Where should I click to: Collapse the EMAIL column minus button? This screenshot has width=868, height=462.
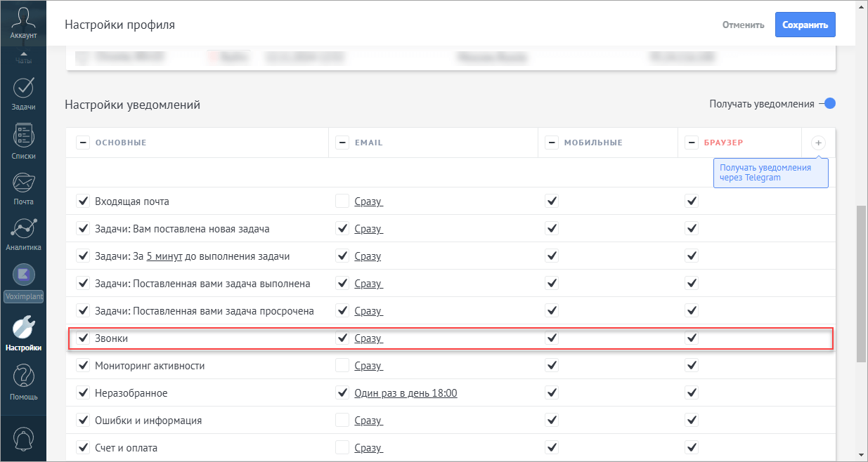(x=342, y=143)
